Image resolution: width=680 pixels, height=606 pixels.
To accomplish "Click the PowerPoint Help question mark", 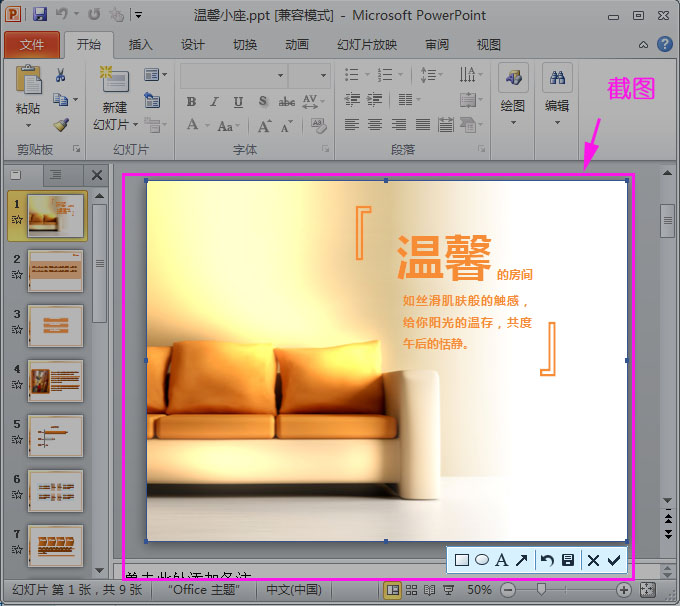I will point(664,44).
